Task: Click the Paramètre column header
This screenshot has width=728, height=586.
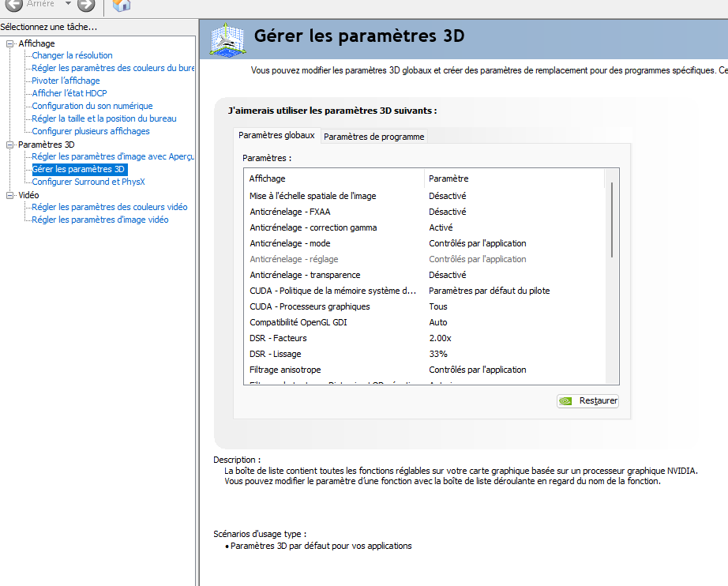Action: point(514,178)
